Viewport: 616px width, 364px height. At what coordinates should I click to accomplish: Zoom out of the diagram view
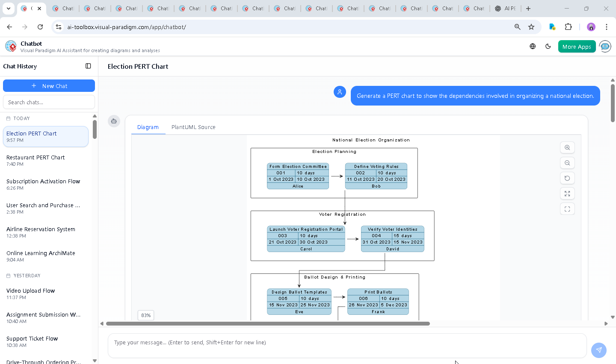pyautogui.click(x=567, y=163)
